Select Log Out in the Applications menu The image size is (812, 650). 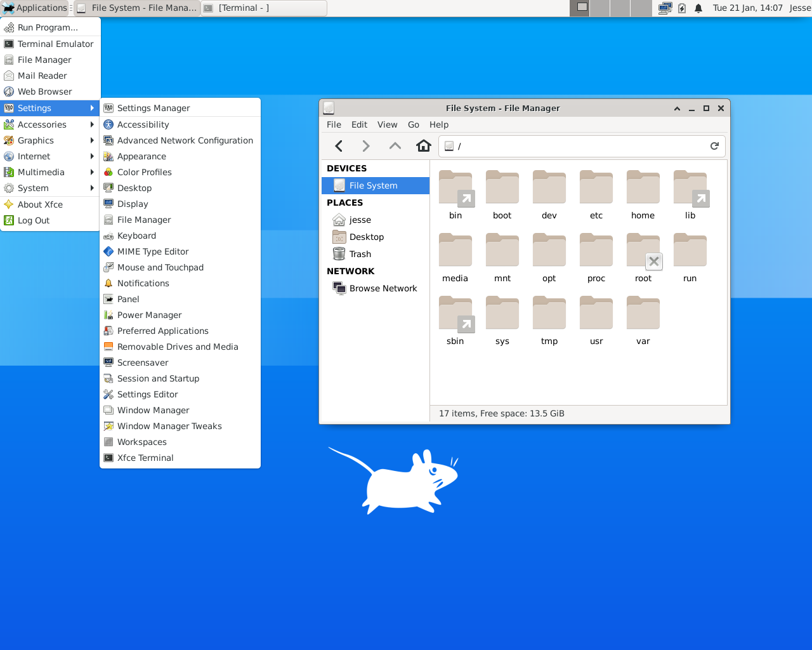tap(50, 220)
